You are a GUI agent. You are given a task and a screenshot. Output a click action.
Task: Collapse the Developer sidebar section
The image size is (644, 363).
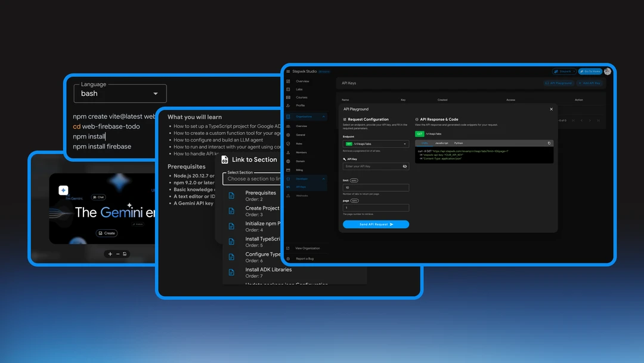(324, 179)
